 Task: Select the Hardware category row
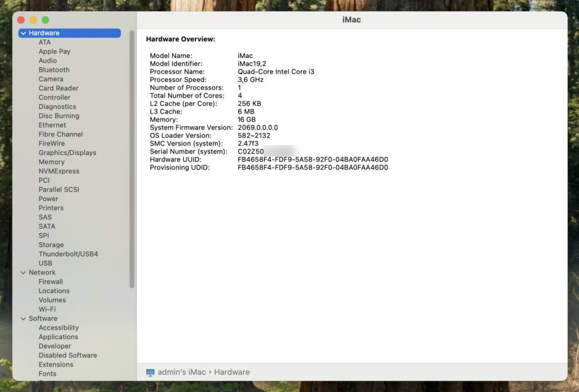point(70,33)
